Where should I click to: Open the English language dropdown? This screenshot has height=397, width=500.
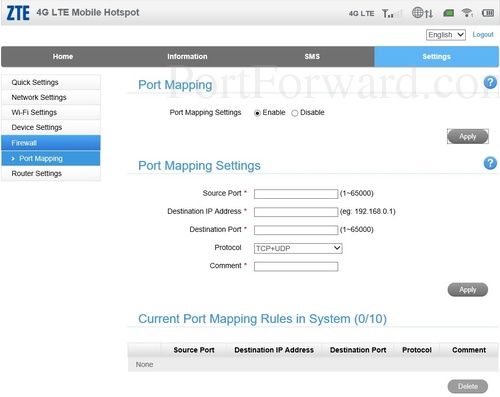pos(446,35)
